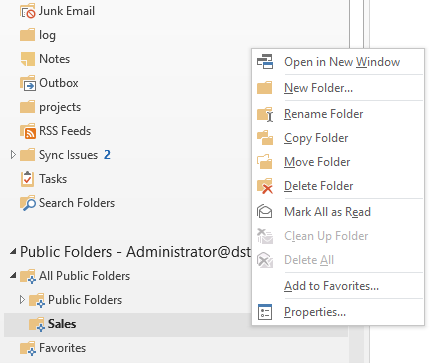Click the Notes folder icon

click(x=27, y=59)
